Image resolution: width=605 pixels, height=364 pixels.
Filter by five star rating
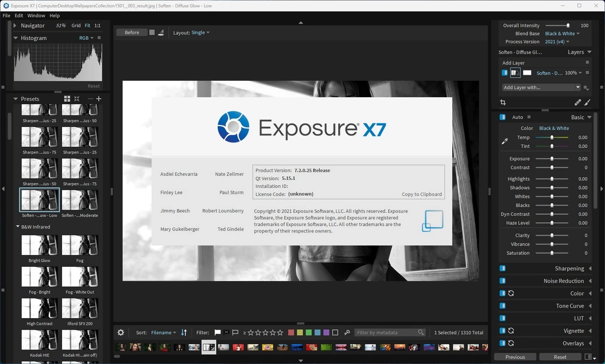(280, 332)
